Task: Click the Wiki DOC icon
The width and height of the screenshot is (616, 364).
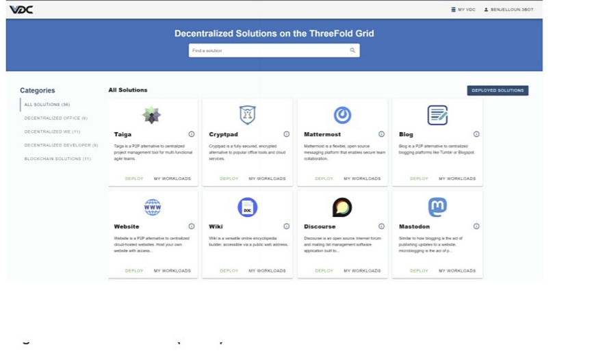Action: (248, 207)
